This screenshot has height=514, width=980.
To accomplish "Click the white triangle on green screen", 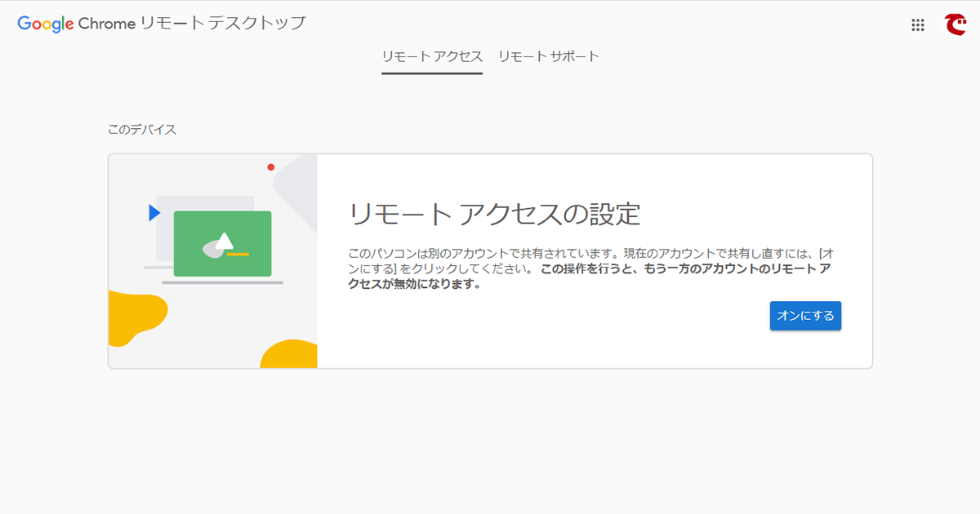I will (224, 240).
